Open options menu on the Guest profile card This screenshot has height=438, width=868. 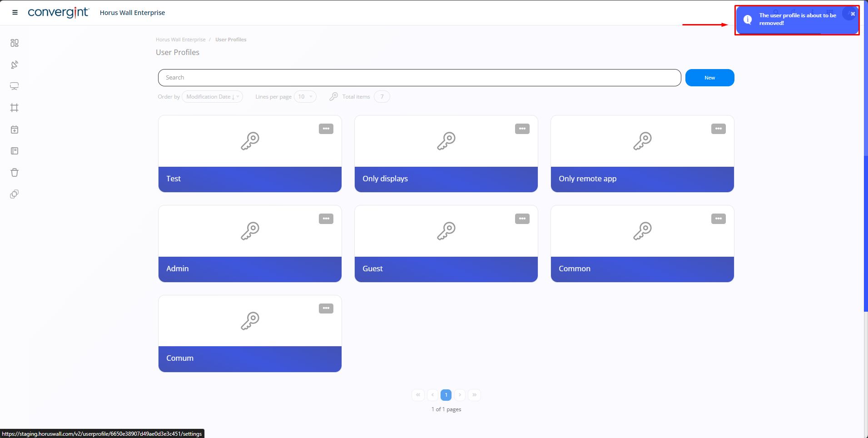tap(522, 219)
